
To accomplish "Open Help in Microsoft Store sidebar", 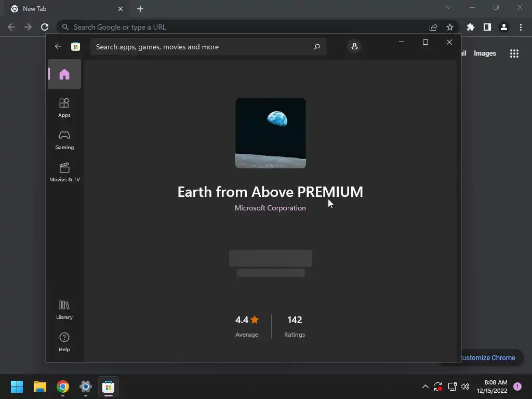I will [64, 342].
